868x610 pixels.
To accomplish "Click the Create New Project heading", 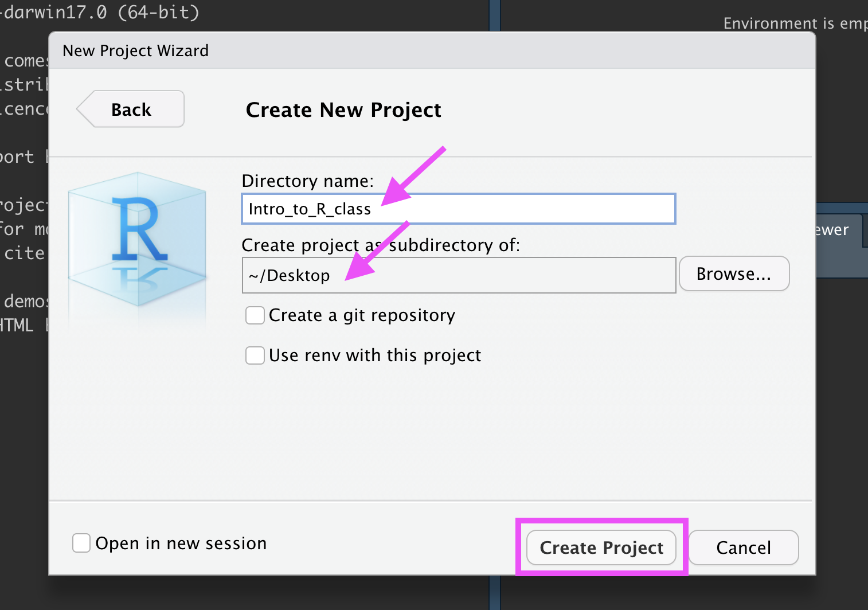I will [x=343, y=110].
